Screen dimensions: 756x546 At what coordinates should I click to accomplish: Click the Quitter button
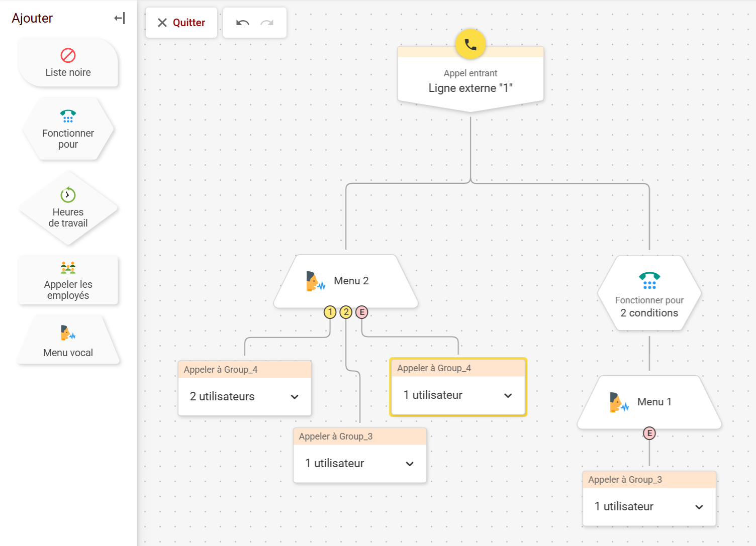tap(181, 23)
